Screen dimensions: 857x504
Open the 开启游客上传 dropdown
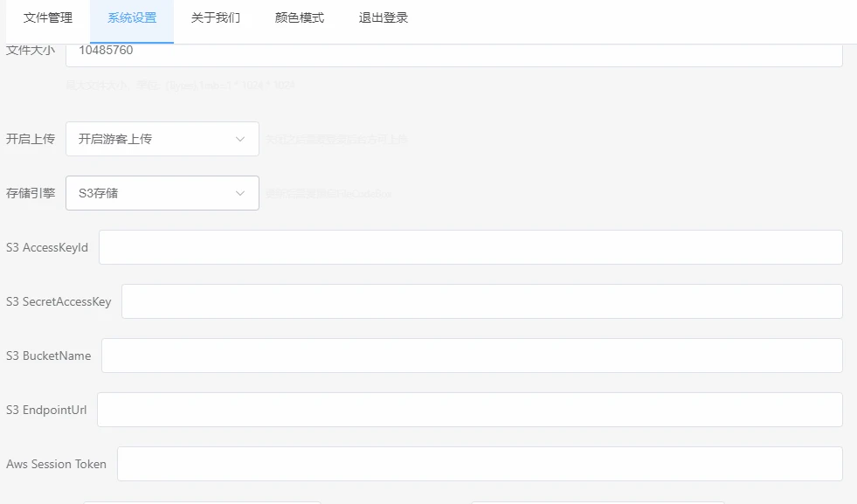point(162,139)
